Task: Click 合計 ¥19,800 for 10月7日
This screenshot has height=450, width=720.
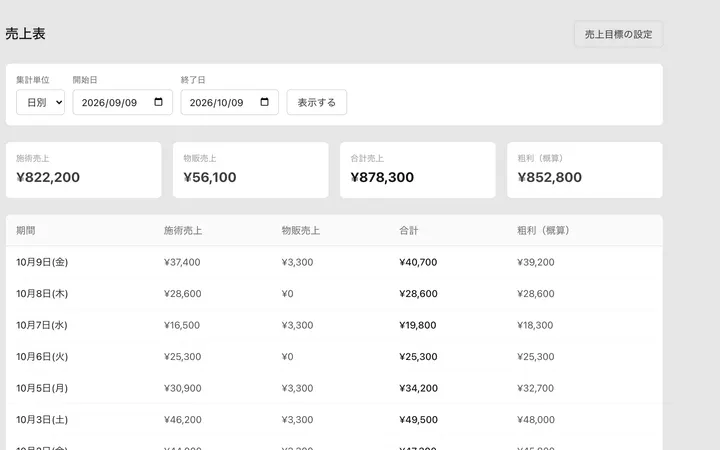Action: [x=417, y=325]
